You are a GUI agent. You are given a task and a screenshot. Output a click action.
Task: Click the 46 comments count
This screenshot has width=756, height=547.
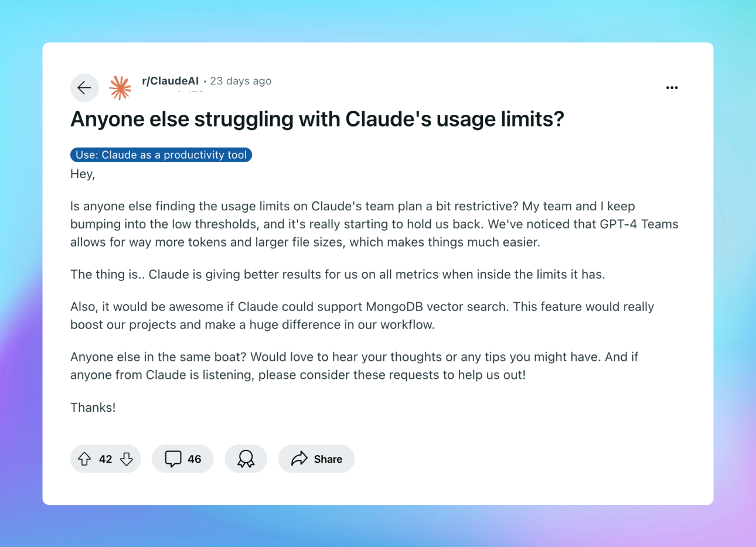[195, 459]
